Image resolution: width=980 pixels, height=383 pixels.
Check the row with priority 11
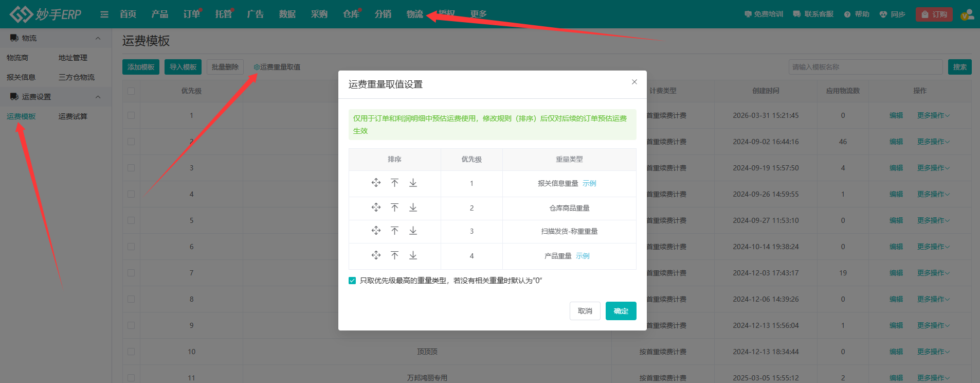click(131, 378)
